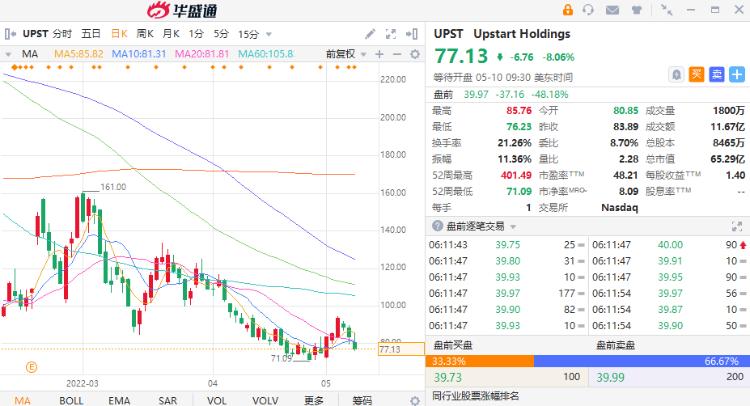Click the orange lock icon in the title bar
The image size is (750, 406).
click(568, 10)
